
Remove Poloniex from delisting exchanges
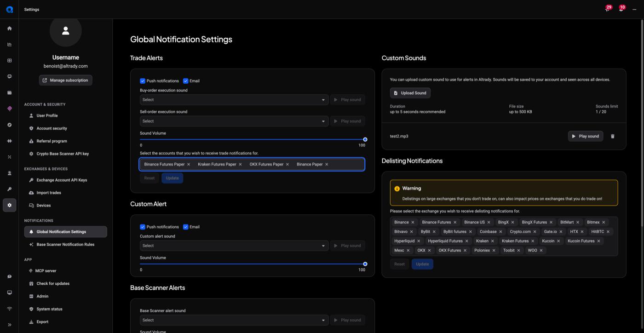click(494, 251)
